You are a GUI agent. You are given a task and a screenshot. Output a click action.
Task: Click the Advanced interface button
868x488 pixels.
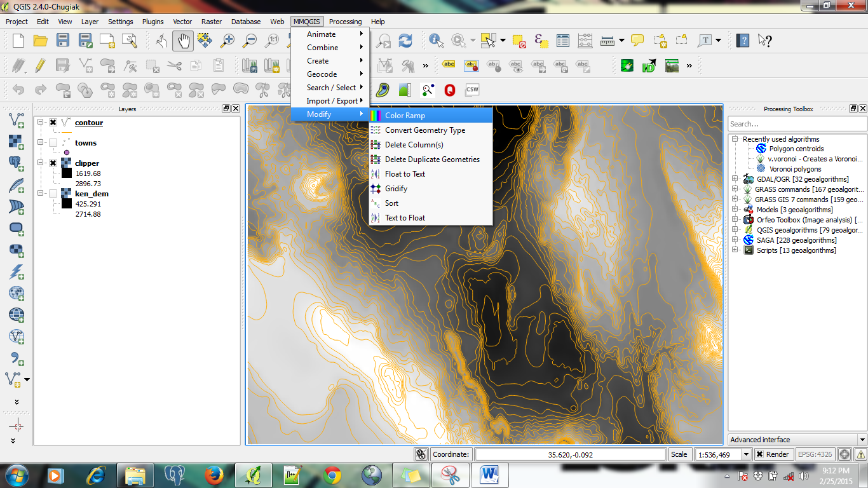click(796, 439)
